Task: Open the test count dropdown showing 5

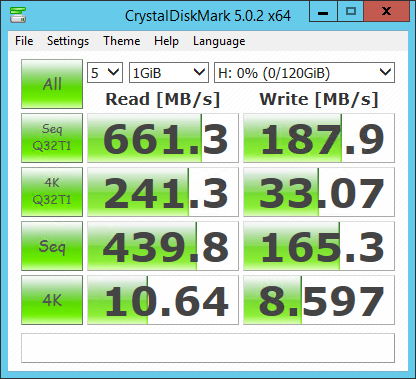Action: click(x=105, y=73)
